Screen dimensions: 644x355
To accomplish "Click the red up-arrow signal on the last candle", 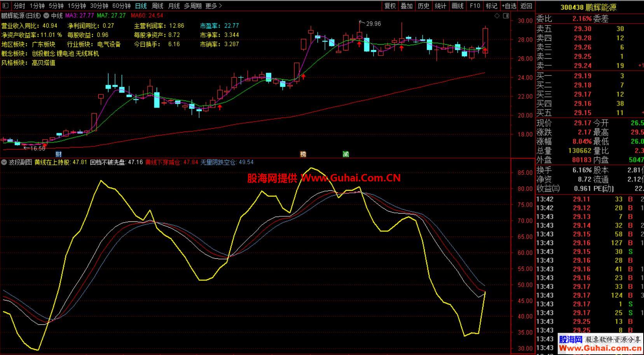I will pyautogui.click(x=485, y=50).
